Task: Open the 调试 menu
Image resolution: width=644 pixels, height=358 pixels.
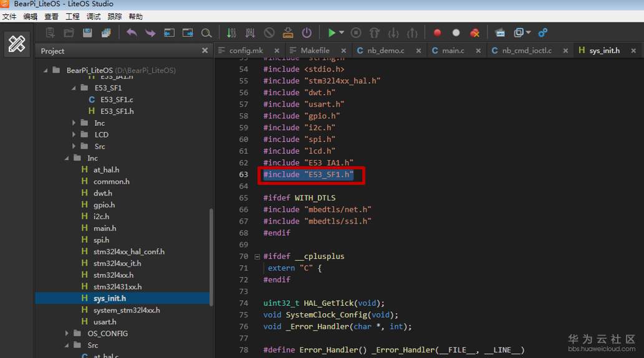Action: click(94, 17)
